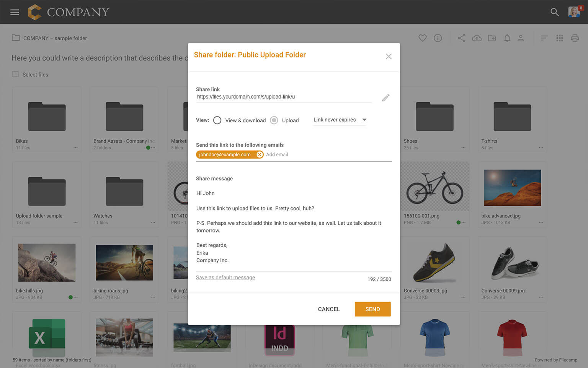Open options menu for Shoes folder

463,148
